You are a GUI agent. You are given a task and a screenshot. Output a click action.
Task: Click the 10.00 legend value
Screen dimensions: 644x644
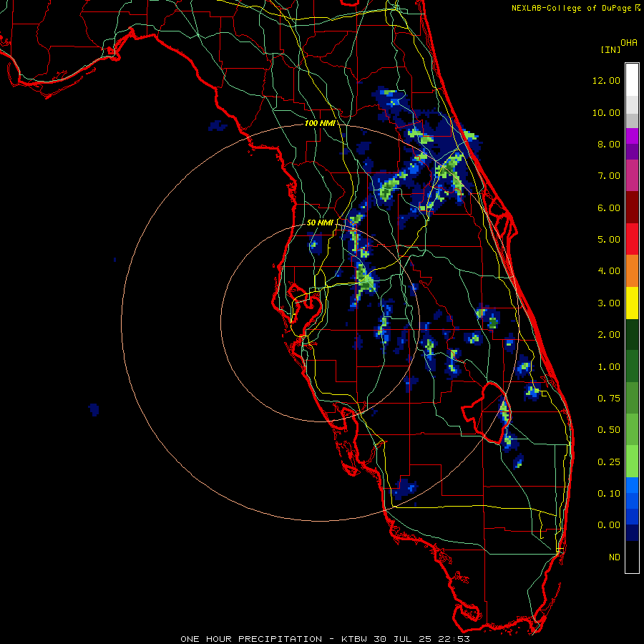[606, 112]
